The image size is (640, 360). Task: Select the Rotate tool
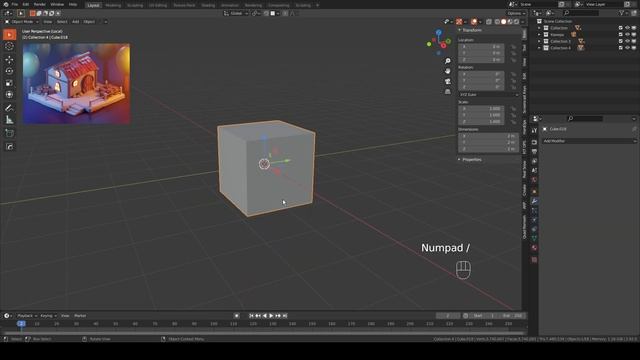[x=9, y=71]
